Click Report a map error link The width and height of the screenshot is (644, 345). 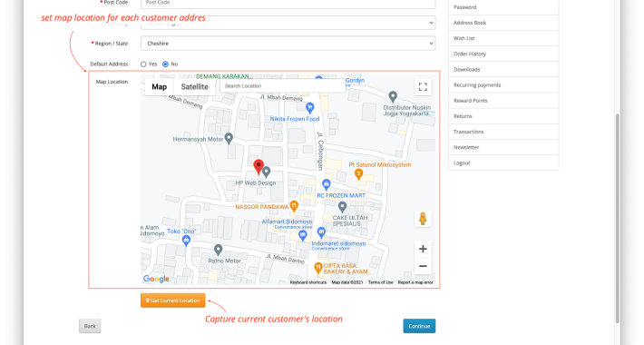point(415,282)
